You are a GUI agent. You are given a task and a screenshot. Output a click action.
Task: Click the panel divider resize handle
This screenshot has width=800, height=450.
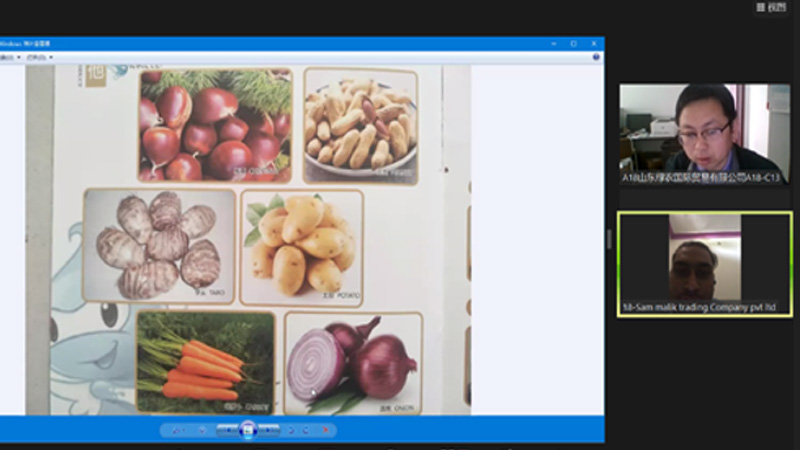click(x=609, y=240)
